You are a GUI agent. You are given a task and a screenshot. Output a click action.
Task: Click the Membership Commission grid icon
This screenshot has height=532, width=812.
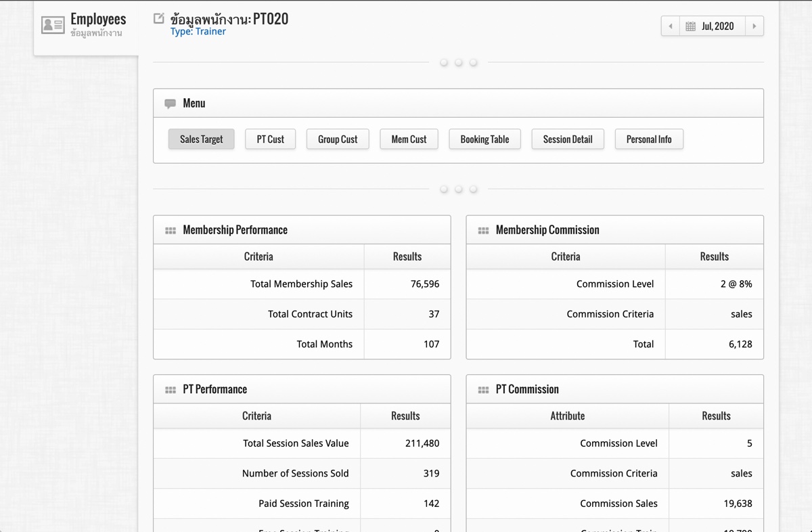coord(483,231)
